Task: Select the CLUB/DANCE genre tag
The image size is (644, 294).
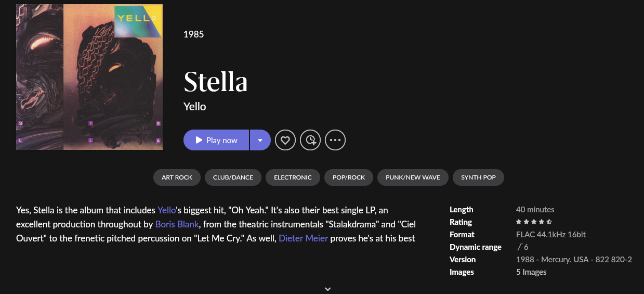Action: click(x=233, y=177)
